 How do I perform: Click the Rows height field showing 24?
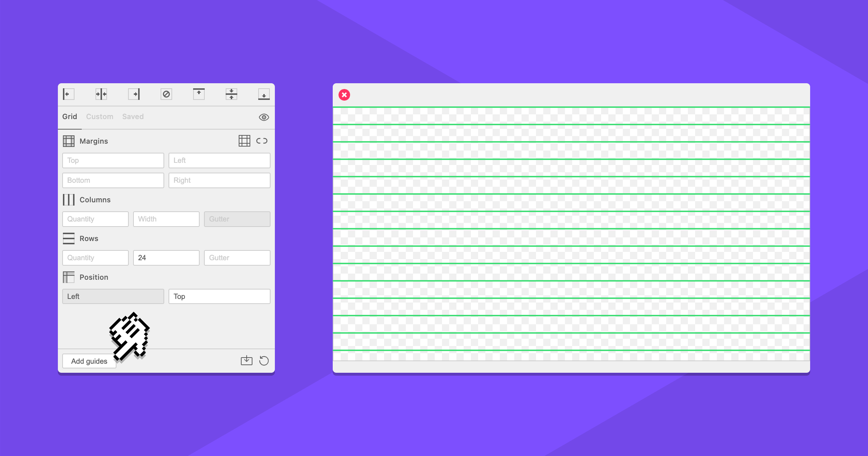tap(166, 258)
